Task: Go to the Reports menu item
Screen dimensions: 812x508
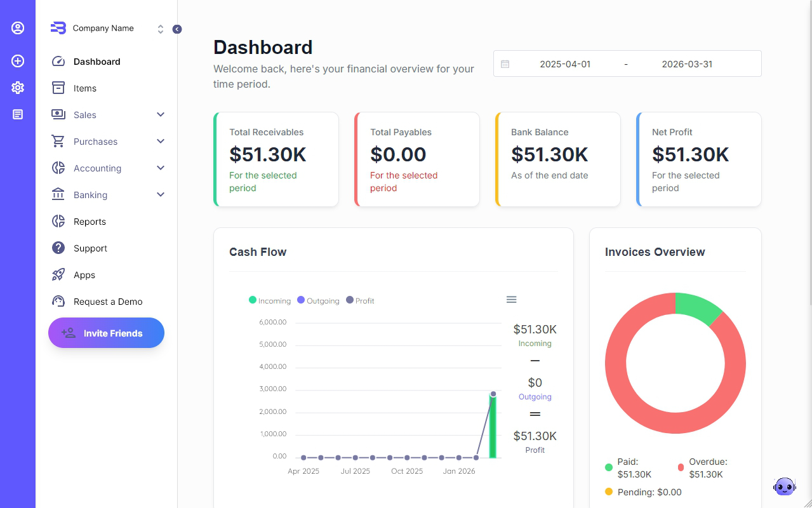Action: point(90,222)
